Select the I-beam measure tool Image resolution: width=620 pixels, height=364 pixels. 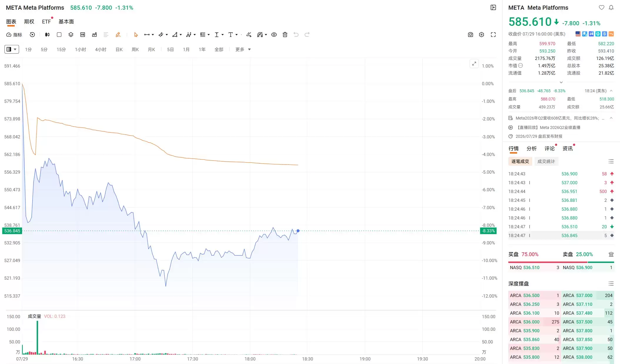[x=217, y=35]
